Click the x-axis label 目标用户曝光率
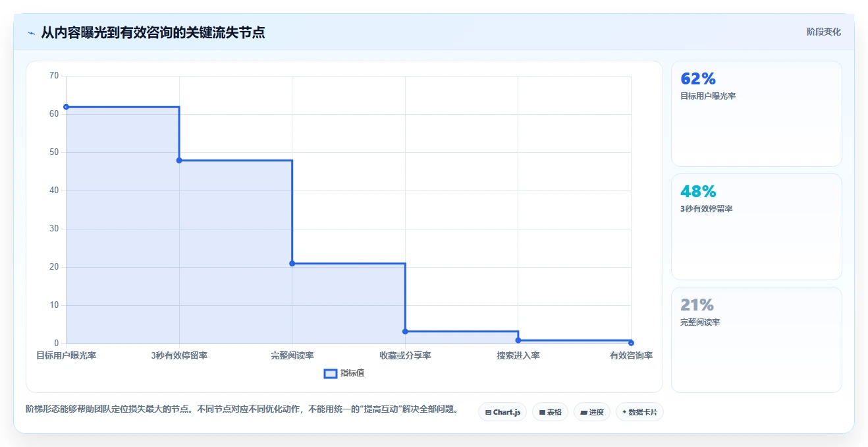This screenshot has height=447, width=868. 67,355
